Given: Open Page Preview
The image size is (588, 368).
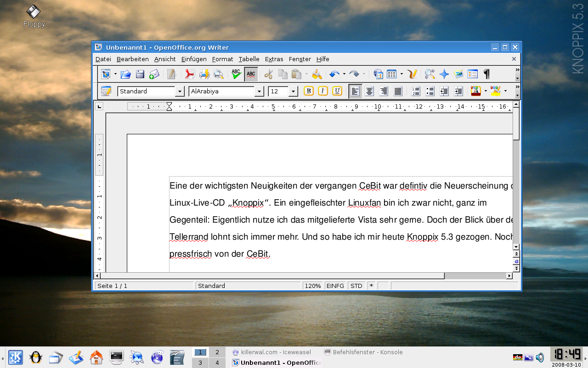Looking at the screenshot, I should (x=219, y=74).
